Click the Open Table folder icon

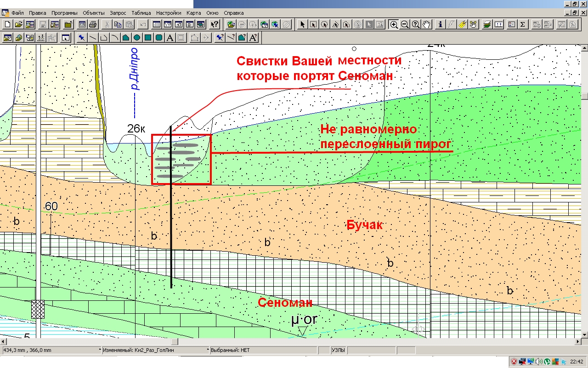coord(19,24)
